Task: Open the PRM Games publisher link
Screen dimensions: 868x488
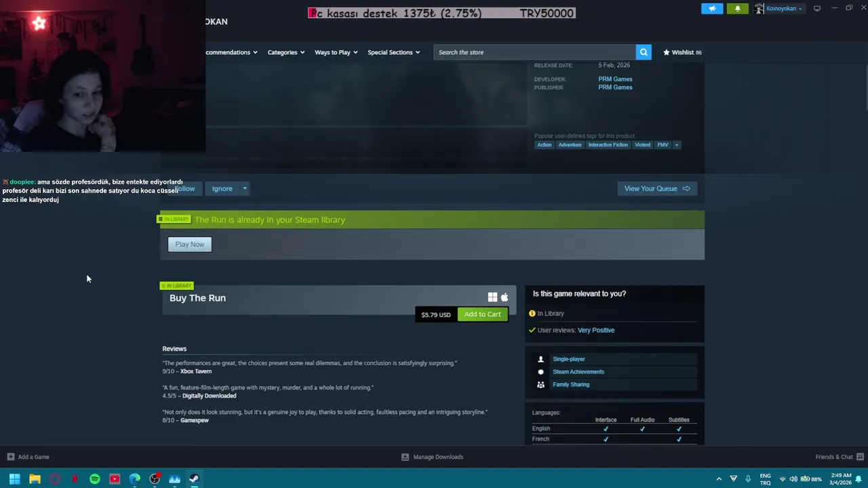Action: 615,87
